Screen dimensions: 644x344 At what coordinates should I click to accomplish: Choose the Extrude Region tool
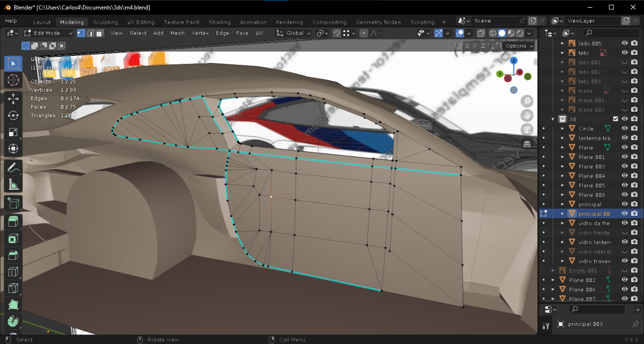[x=13, y=221]
